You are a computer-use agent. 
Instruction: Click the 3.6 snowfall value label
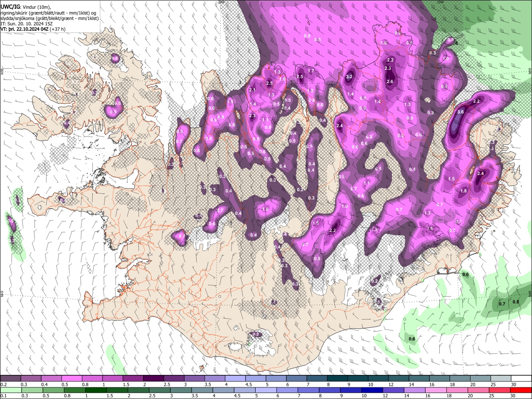(461, 112)
